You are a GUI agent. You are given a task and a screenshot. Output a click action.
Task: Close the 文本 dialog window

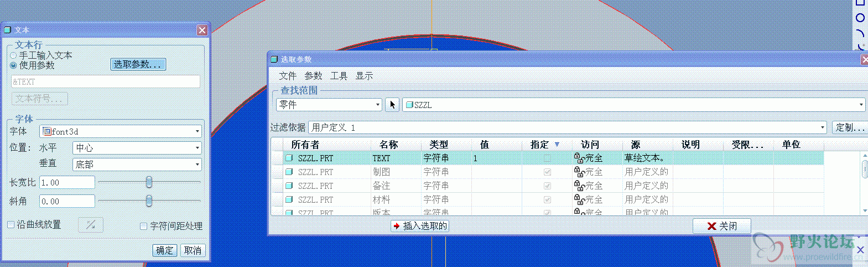pos(202,30)
